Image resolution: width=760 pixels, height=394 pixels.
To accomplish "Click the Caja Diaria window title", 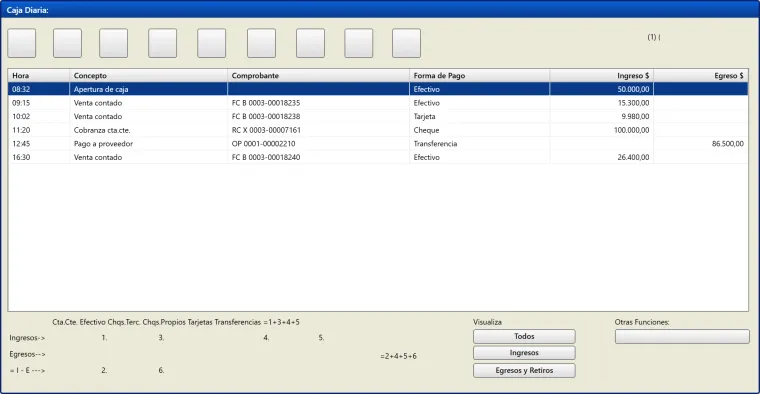I will (28, 10).
